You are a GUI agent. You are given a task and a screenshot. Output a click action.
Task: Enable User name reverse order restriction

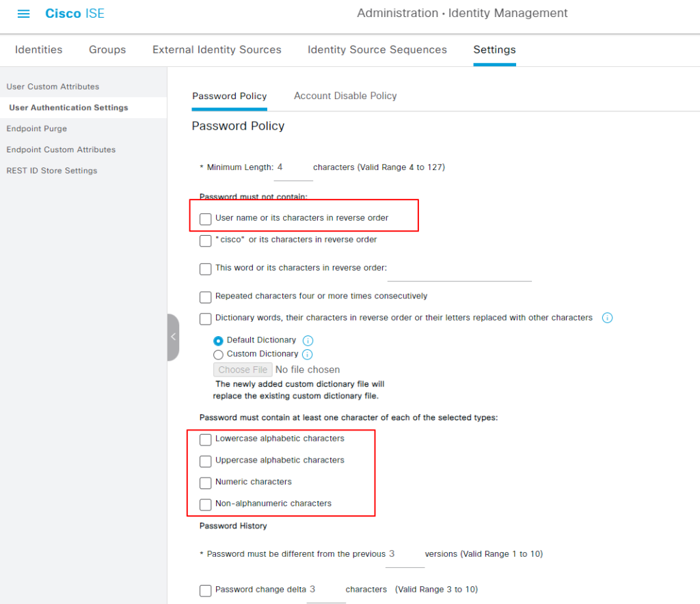205,219
